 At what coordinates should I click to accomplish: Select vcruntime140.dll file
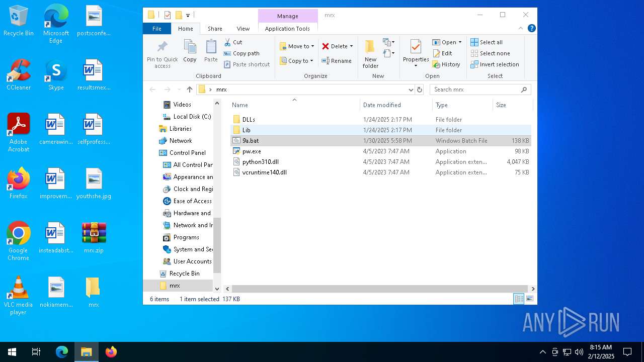pyautogui.click(x=381, y=172)
